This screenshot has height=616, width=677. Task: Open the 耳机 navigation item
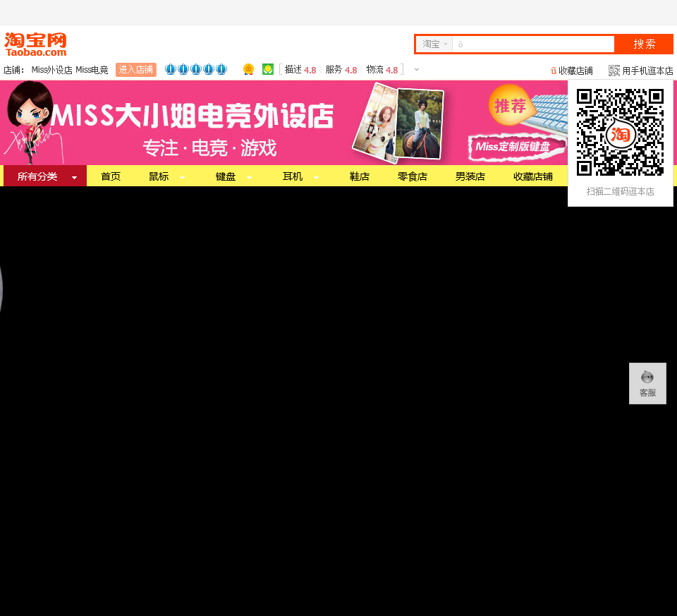293,176
